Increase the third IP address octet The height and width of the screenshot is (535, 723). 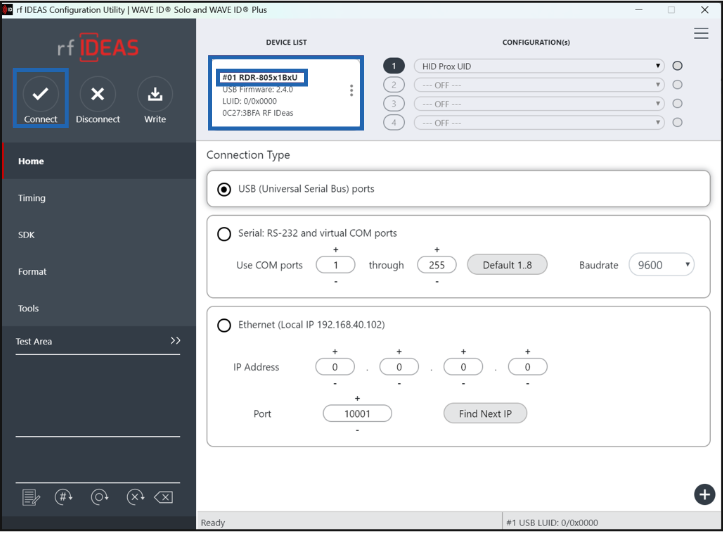(463, 351)
